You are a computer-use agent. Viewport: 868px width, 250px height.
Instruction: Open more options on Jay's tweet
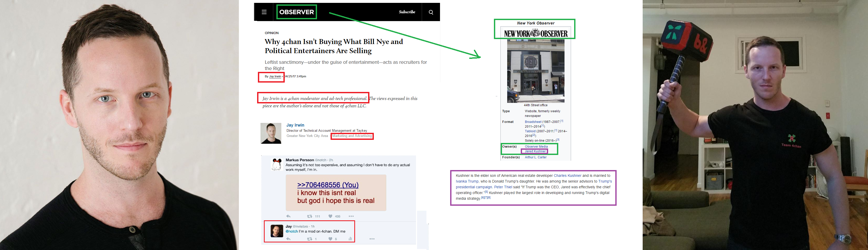point(372,239)
